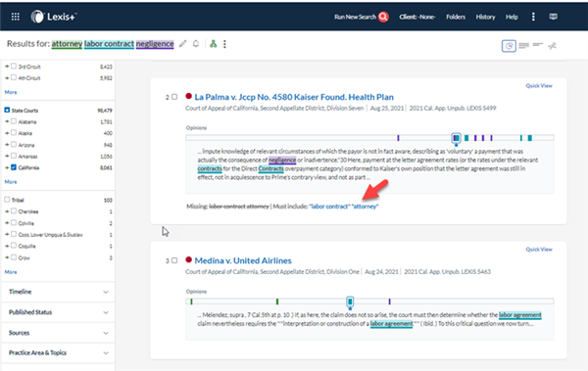This screenshot has height=371, width=588.
Task: Open Quick View for Medina result
Action: click(539, 250)
